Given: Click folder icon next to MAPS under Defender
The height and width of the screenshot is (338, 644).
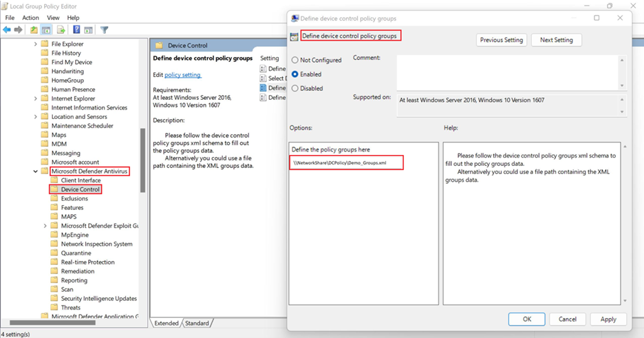Looking at the screenshot, I should pos(54,216).
